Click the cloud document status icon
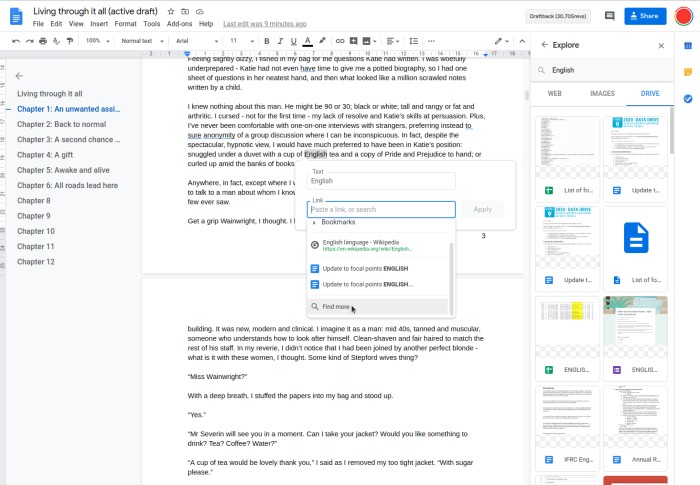This screenshot has width=700, height=485. tap(200, 12)
